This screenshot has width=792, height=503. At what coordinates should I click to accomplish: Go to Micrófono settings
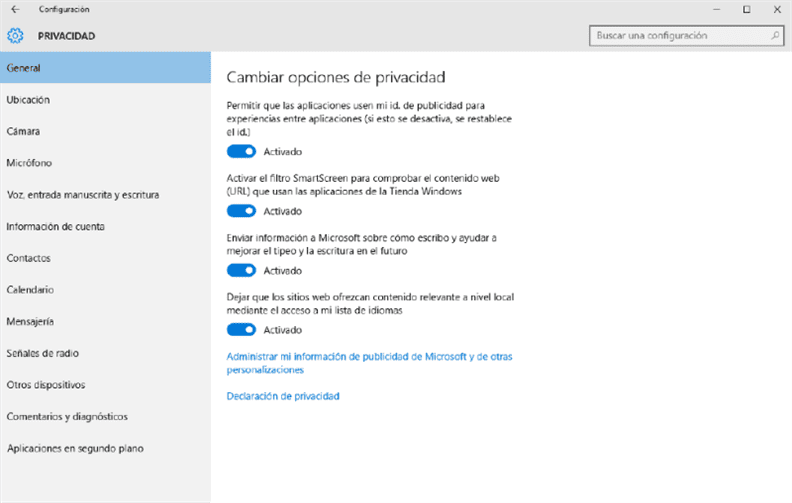tap(29, 163)
